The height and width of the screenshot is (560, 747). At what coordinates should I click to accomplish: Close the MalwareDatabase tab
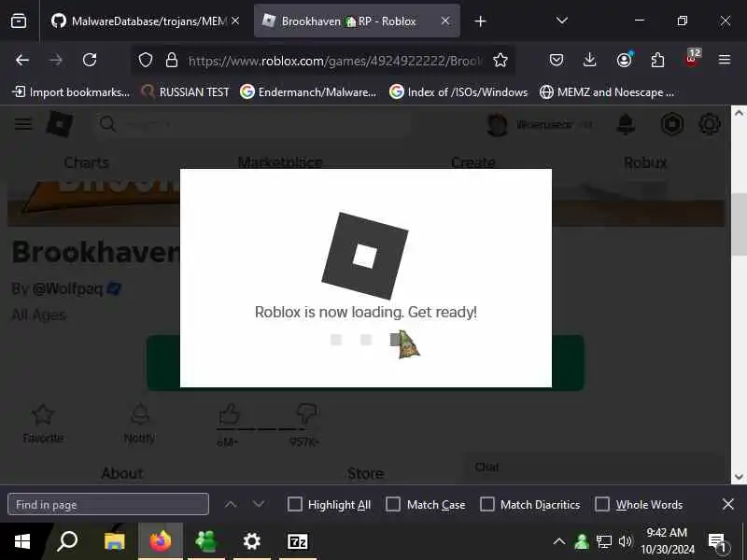[235, 21]
